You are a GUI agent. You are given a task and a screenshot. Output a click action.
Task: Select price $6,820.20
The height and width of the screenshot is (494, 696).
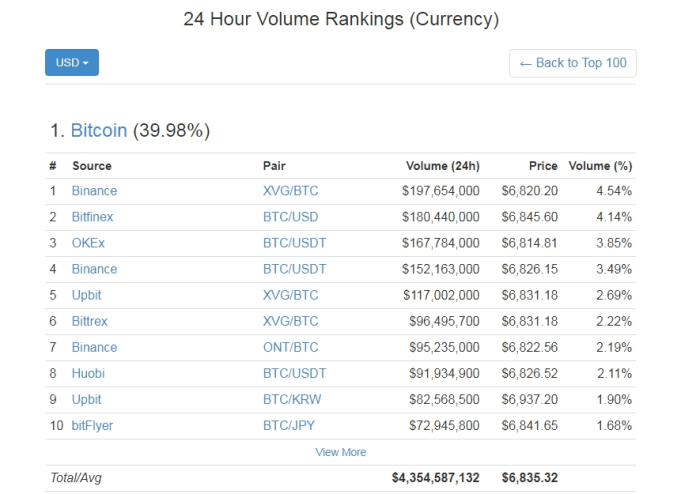click(530, 191)
